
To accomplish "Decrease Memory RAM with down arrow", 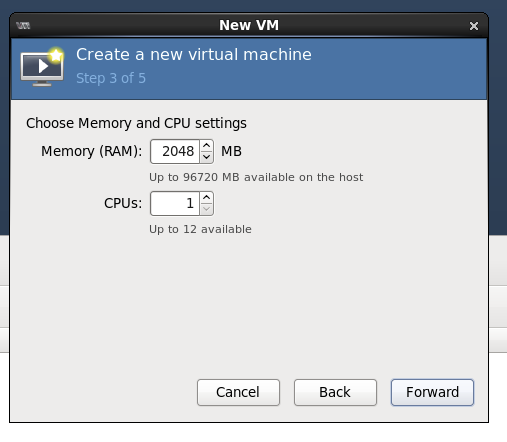I will point(207,157).
